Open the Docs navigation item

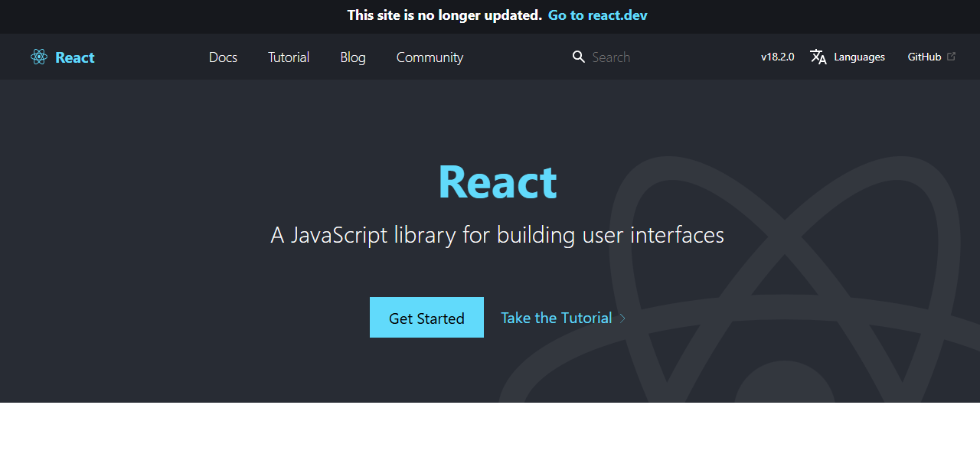(x=223, y=57)
